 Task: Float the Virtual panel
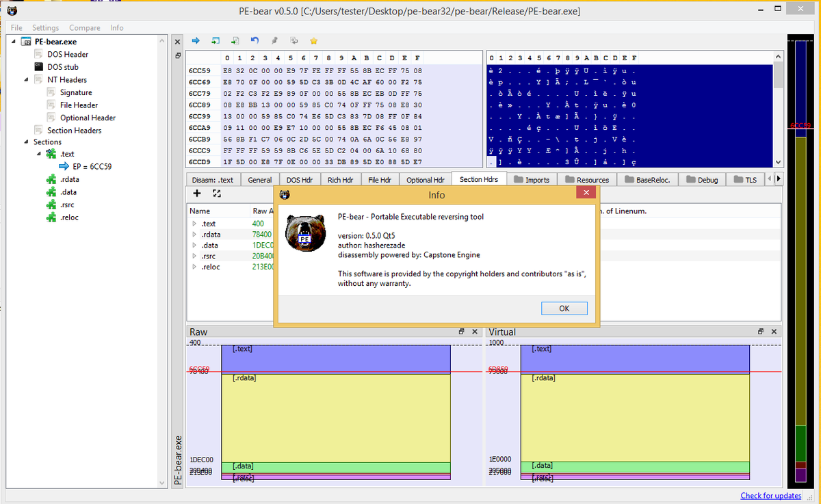[761, 331]
